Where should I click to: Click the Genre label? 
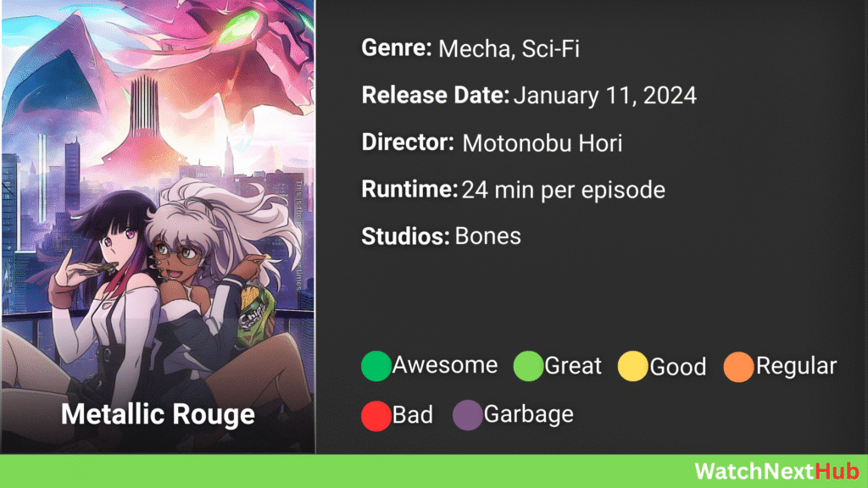[397, 48]
